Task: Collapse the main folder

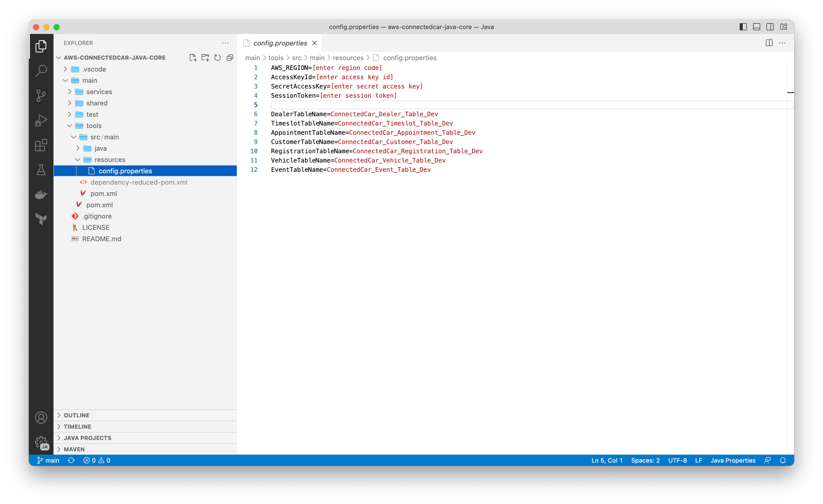Action: click(145, 80)
